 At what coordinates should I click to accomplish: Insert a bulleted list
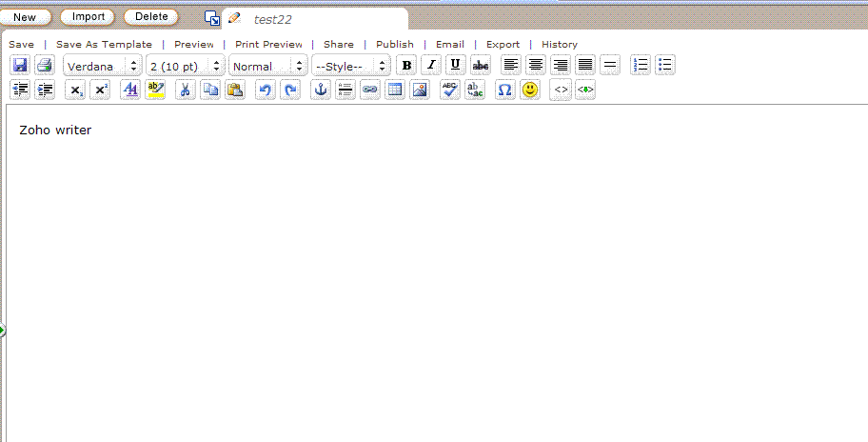pyautogui.click(x=665, y=66)
